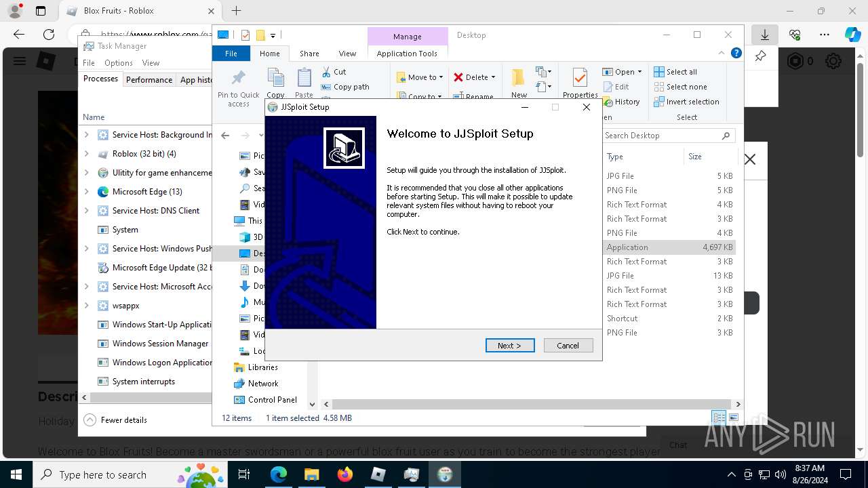This screenshot has width=868, height=488.
Task: Open Task Manager View menu
Action: click(151, 63)
